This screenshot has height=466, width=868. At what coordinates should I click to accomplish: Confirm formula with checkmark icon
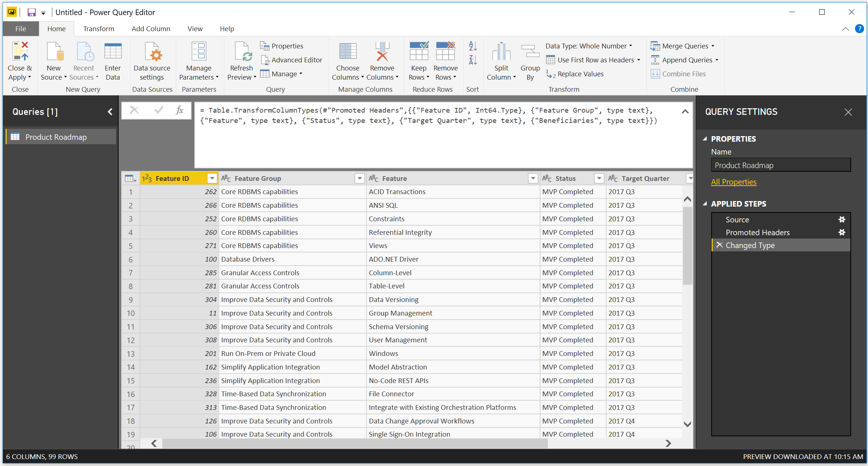[159, 110]
